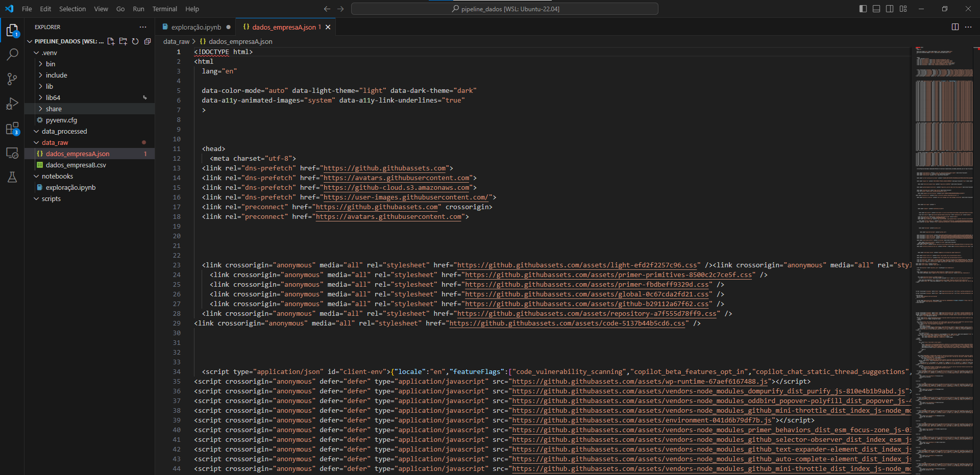Viewport: 980px width, 475px height.
Task: Expand the scripts folder
Action: [x=36, y=198]
